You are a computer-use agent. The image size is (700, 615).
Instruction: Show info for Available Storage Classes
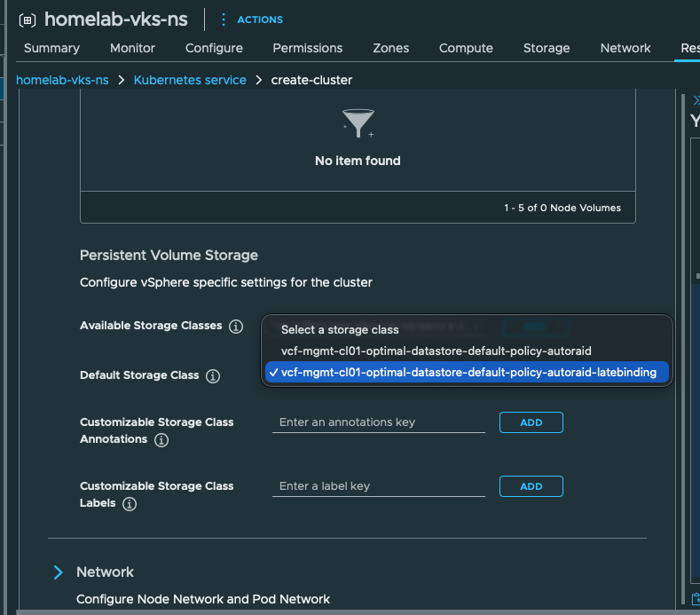(236, 327)
